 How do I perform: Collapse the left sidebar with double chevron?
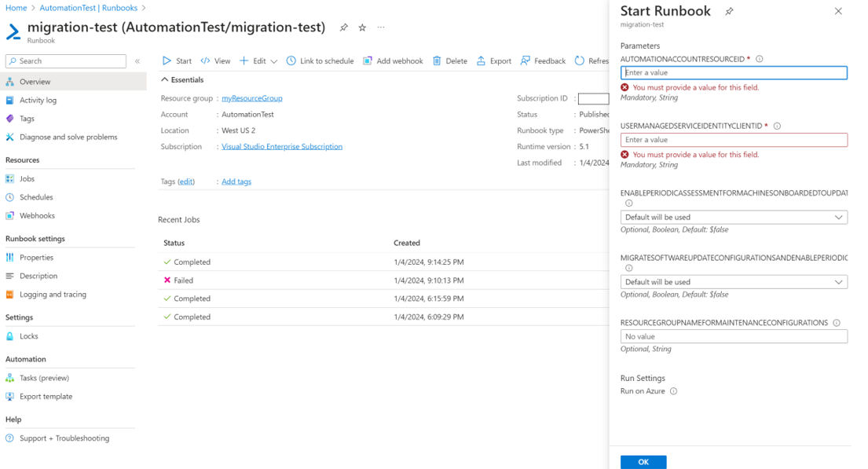pos(137,61)
